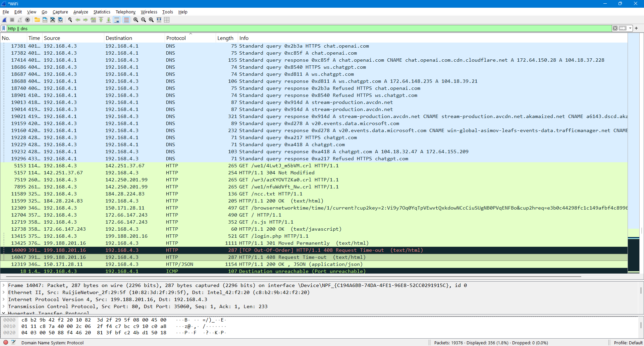Expand the Internet Protocol Version 4 row
Image resolution: width=644 pixels, height=346 pixels.
coord(4,299)
